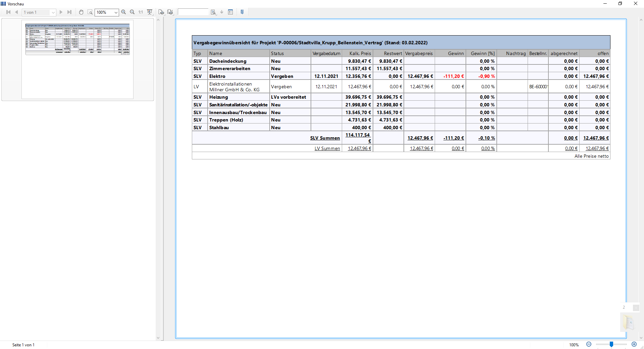The height and width of the screenshot is (349, 644).
Task: Click the red '-0,90 %' value
Action: [486, 76]
